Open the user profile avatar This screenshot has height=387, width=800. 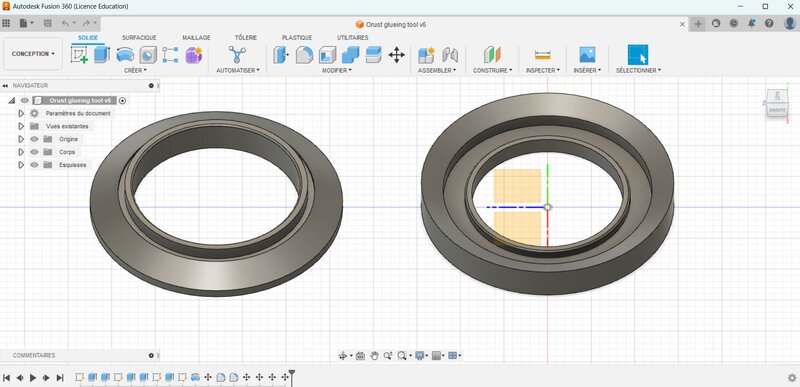click(x=789, y=23)
